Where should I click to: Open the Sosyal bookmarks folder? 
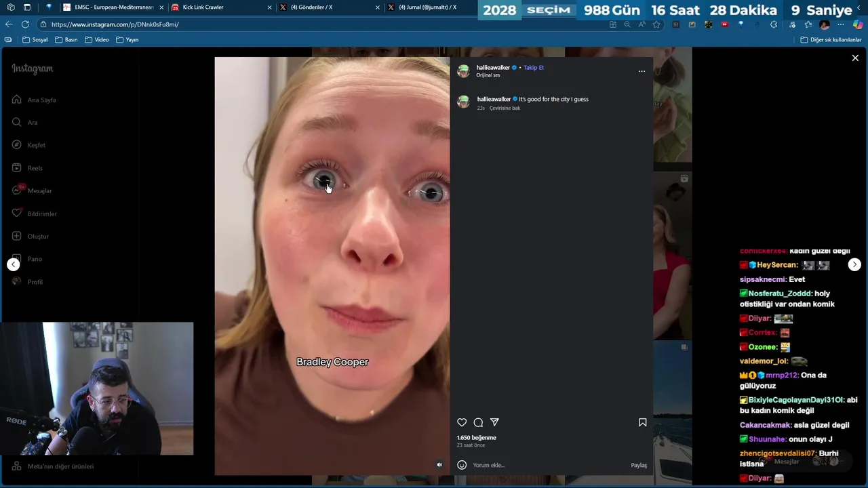coord(35,40)
